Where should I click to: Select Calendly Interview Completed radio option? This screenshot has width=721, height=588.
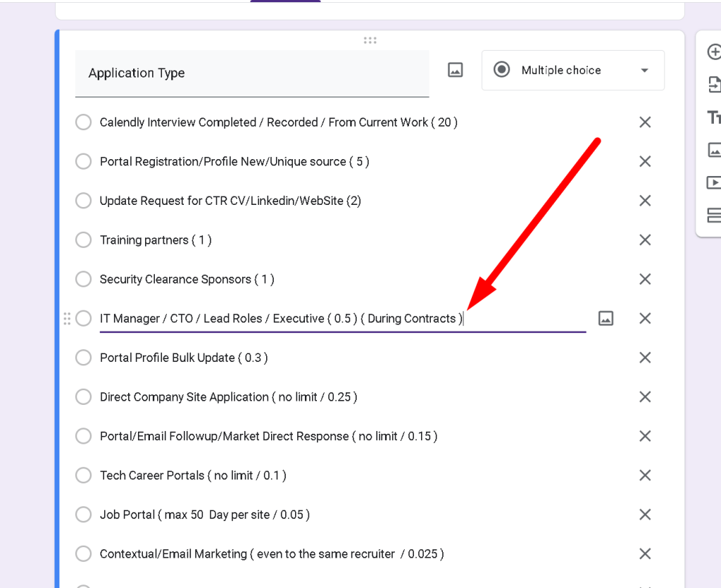tap(83, 123)
